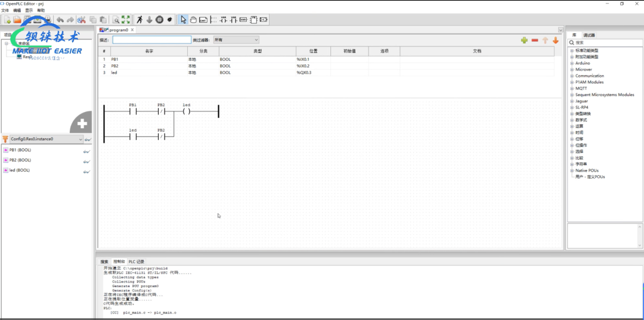Open the 编辑 menu
The width and height of the screenshot is (644, 320).
click(17, 10)
